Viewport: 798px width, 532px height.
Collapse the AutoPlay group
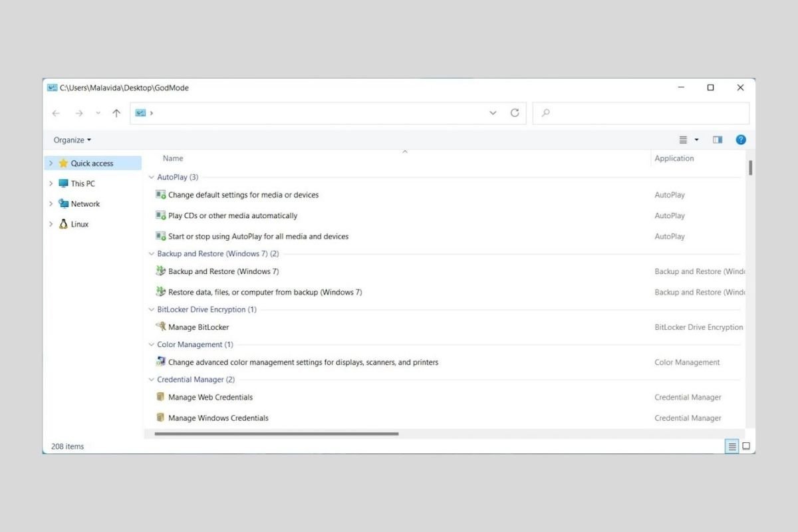(152, 178)
